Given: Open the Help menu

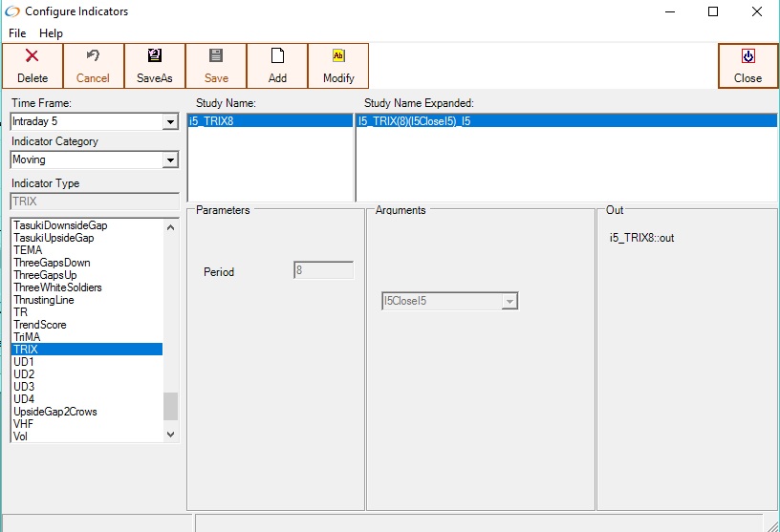Looking at the screenshot, I should [x=51, y=33].
